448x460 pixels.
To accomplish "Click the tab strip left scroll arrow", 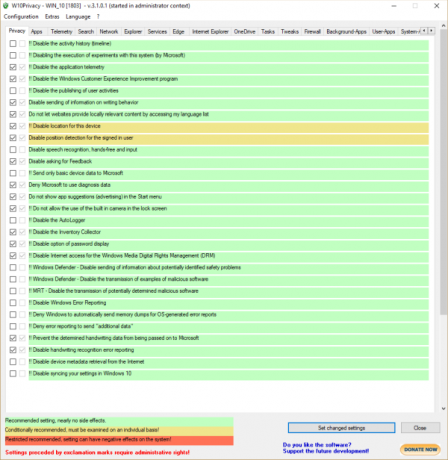I will (x=424, y=31).
